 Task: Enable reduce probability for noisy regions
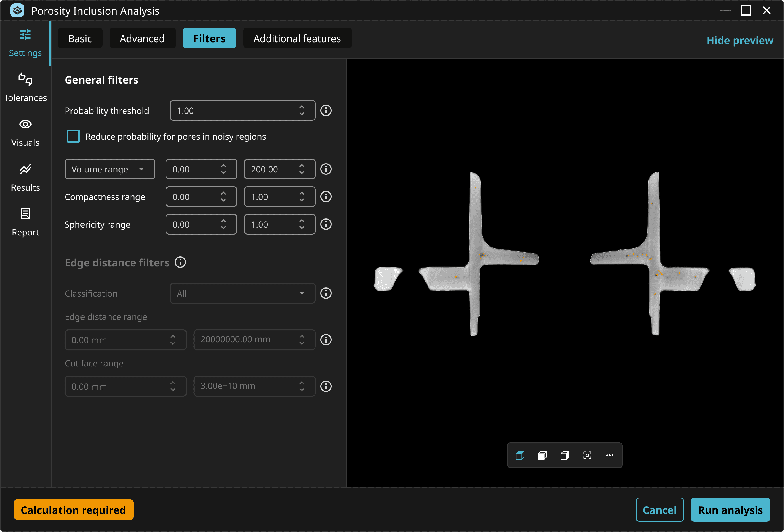tap(73, 136)
